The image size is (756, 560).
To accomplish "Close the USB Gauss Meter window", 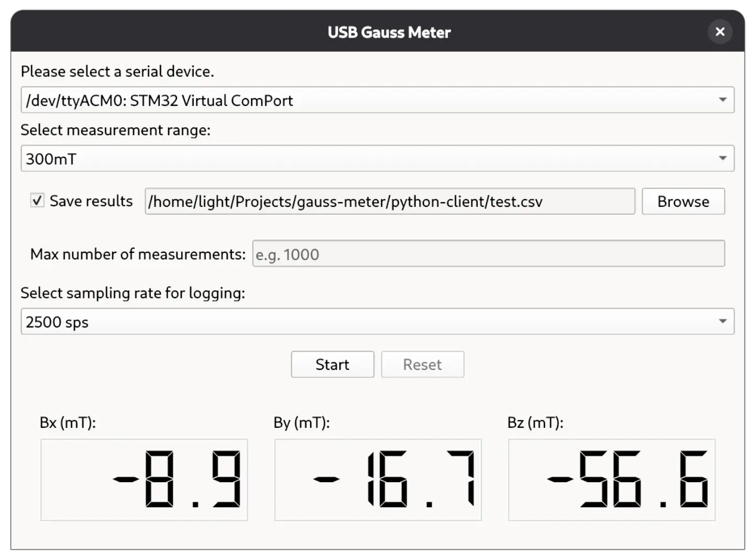I will [720, 32].
